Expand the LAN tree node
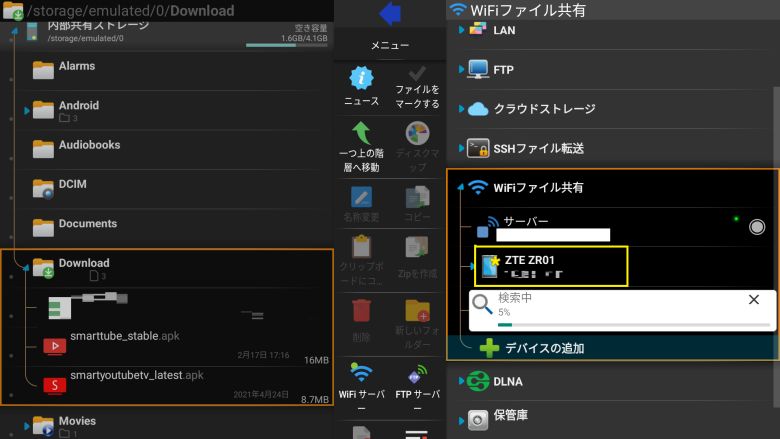 click(x=461, y=30)
